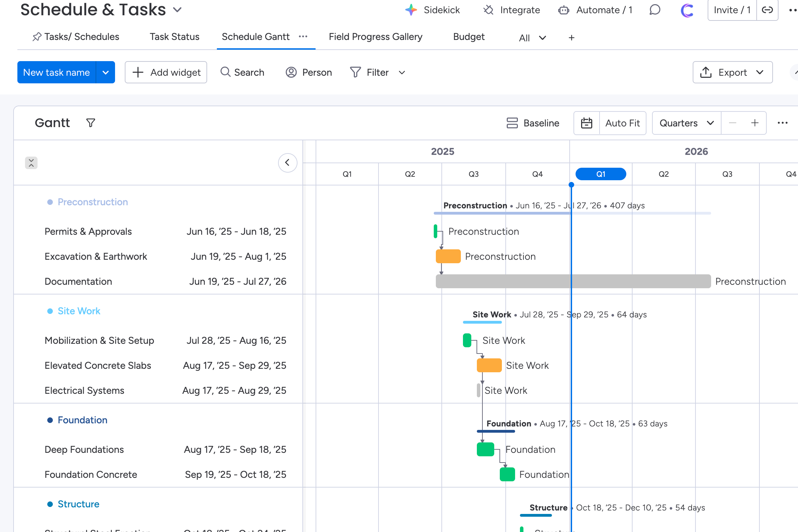Click the Gantt widget filter funnel icon

91,123
